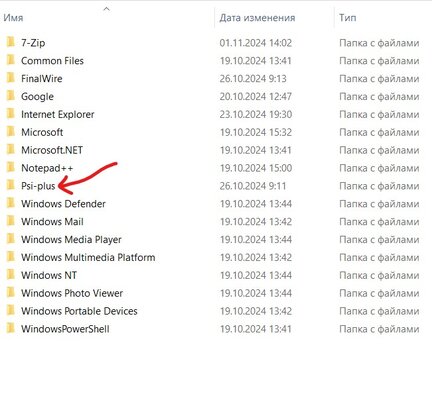Select the Common Files folder name
This screenshot has width=432, height=400.
pyautogui.click(x=52, y=61)
